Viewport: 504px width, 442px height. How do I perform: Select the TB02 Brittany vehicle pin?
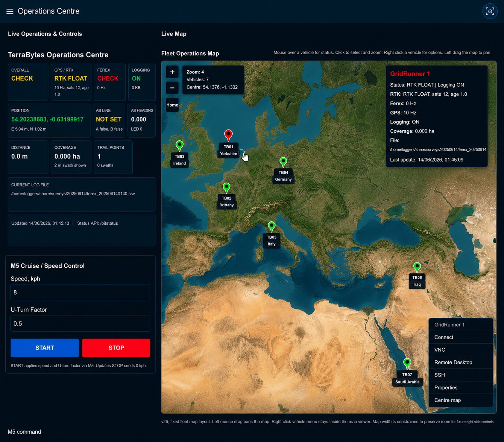(x=226, y=187)
